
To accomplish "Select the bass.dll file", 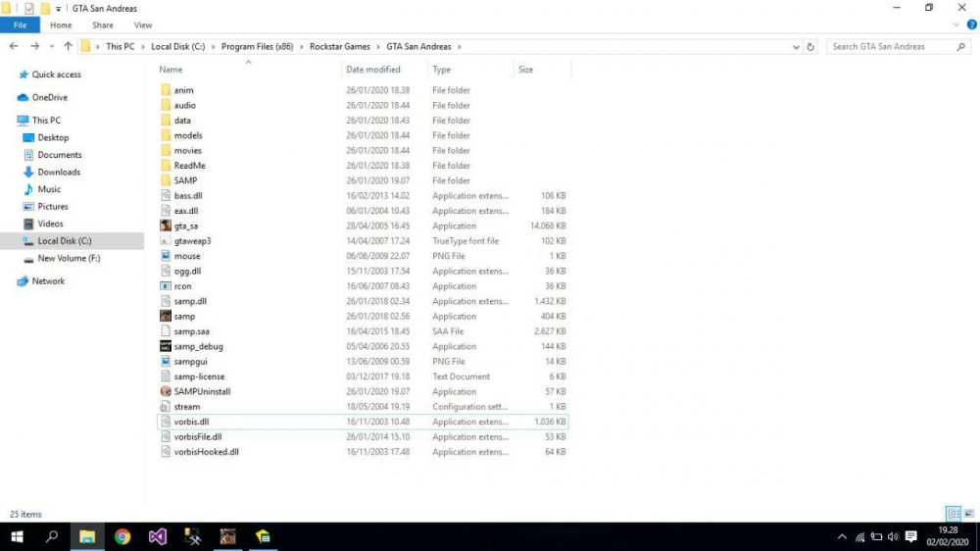I will pyautogui.click(x=188, y=196).
